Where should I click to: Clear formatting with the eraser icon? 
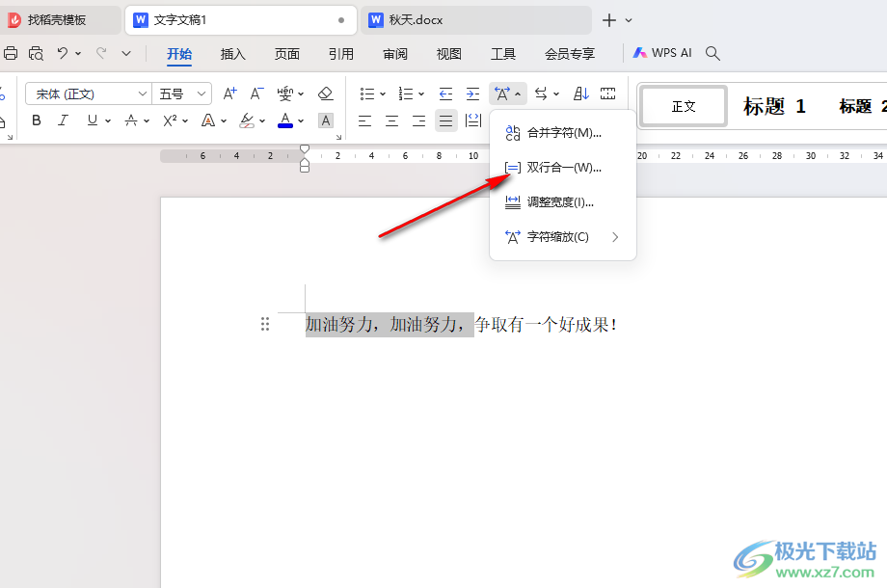(x=325, y=94)
